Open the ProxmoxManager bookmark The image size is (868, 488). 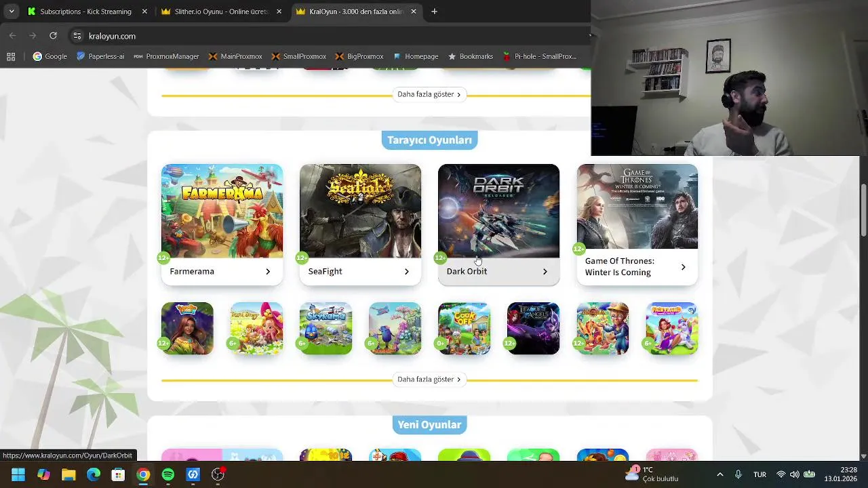166,56
